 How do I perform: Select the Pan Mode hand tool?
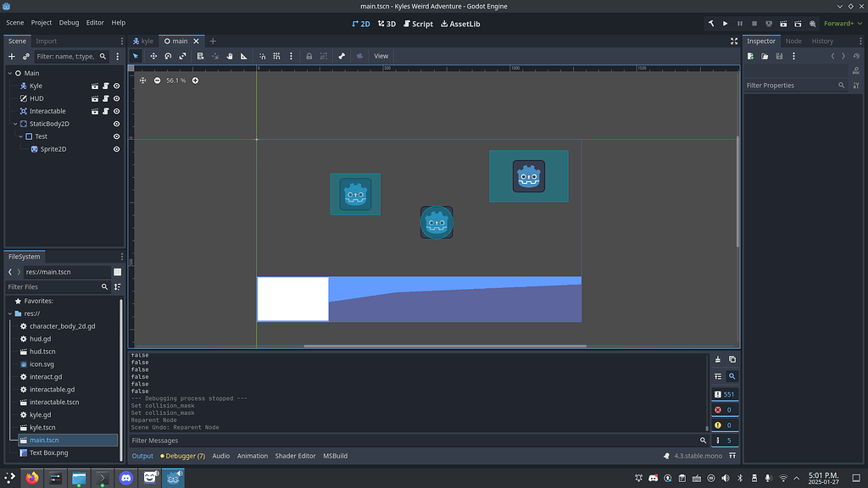229,56
